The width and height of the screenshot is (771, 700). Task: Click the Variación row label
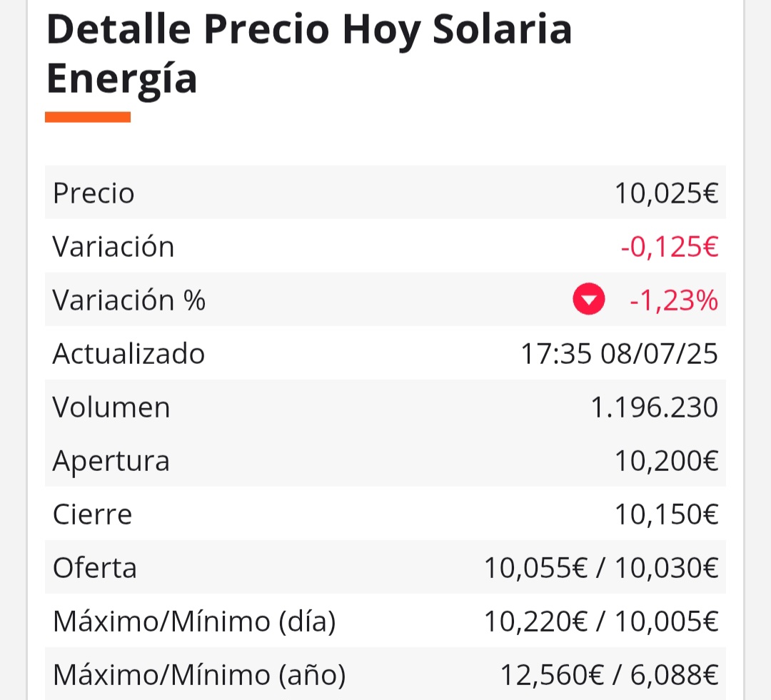[113, 246]
